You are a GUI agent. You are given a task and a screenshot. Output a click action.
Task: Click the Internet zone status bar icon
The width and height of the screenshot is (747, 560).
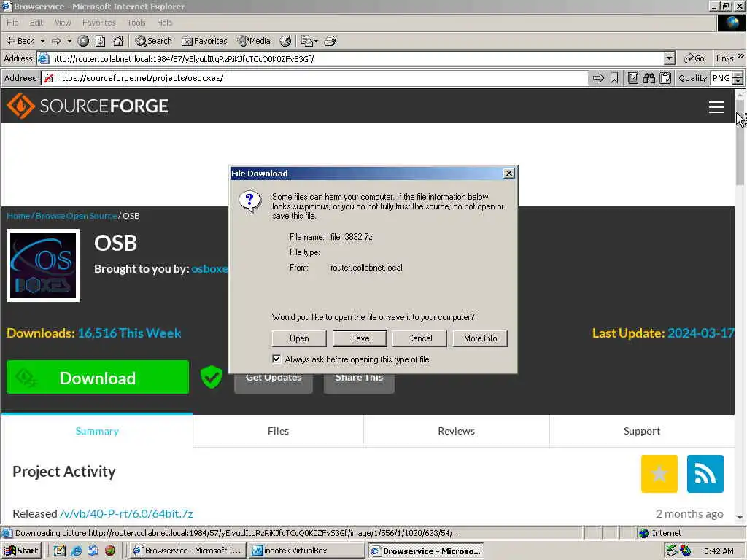(643, 533)
